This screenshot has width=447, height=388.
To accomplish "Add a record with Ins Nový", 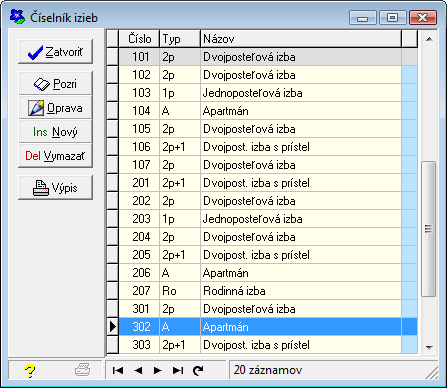I will [55, 132].
